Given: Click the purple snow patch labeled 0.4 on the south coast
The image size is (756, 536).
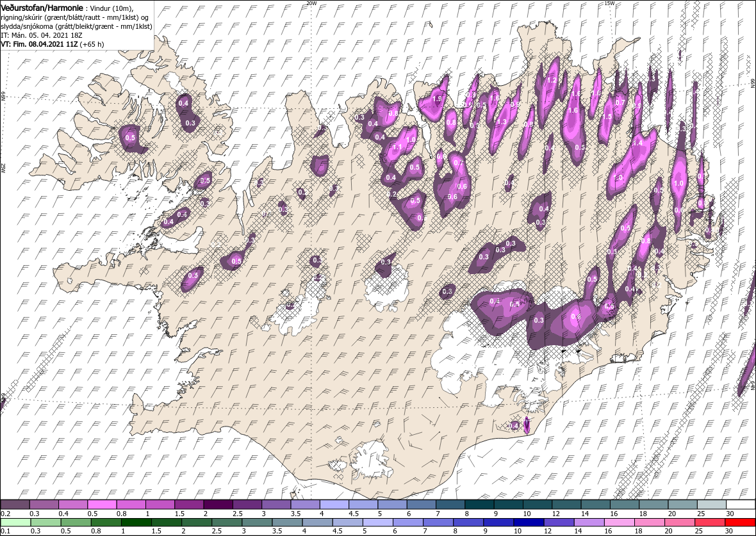Looking at the screenshot, I should tap(514, 426).
